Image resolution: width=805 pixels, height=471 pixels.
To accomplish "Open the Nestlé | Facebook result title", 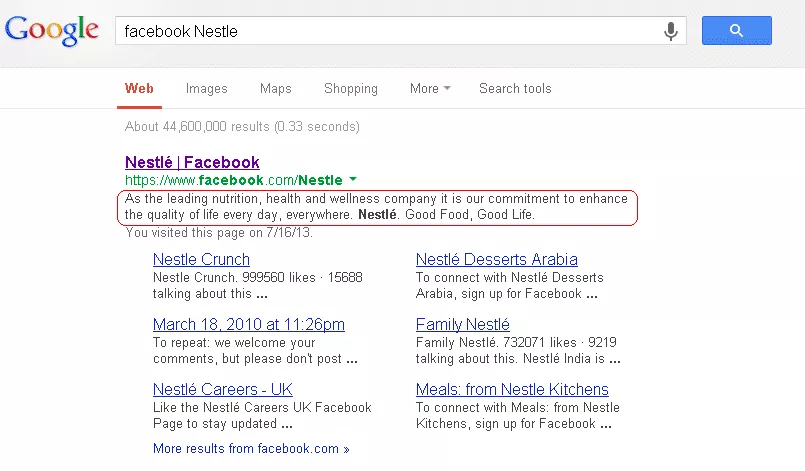I will coord(193,162).
